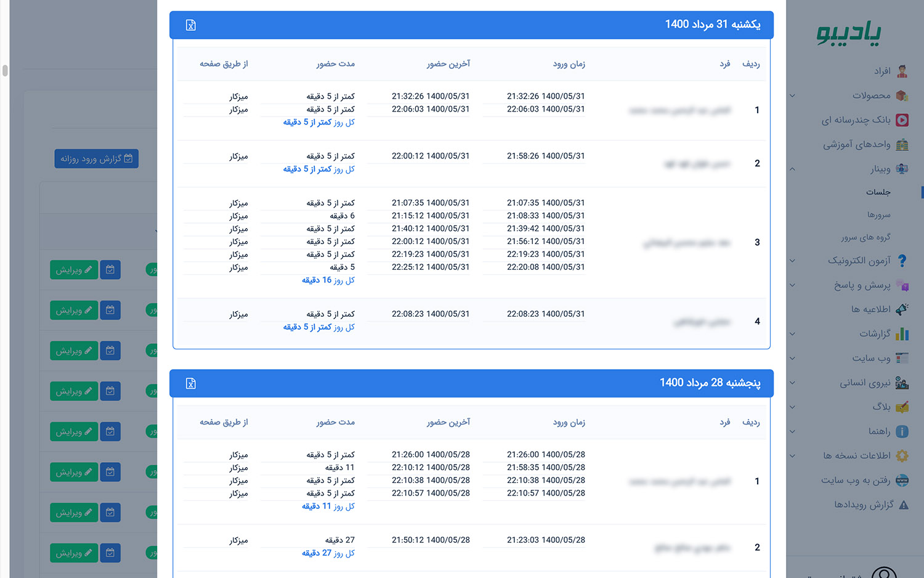Image resolution: width=924 pixels, height=578 pixels.
Task: Open the گزارش رویدادها warning icon
Action: point(904,505)
